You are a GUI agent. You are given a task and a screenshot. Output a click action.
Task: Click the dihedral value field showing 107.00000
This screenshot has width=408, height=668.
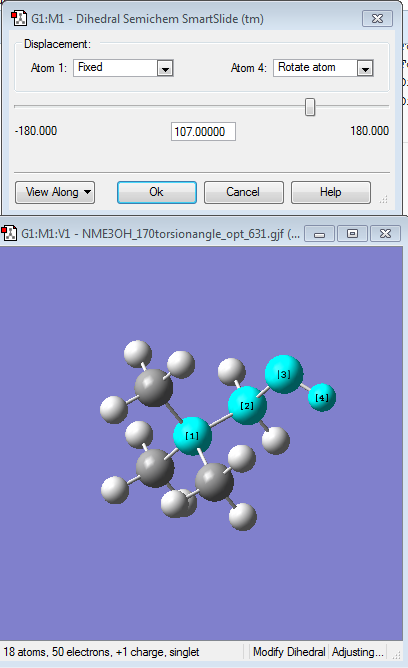(203, 132)
